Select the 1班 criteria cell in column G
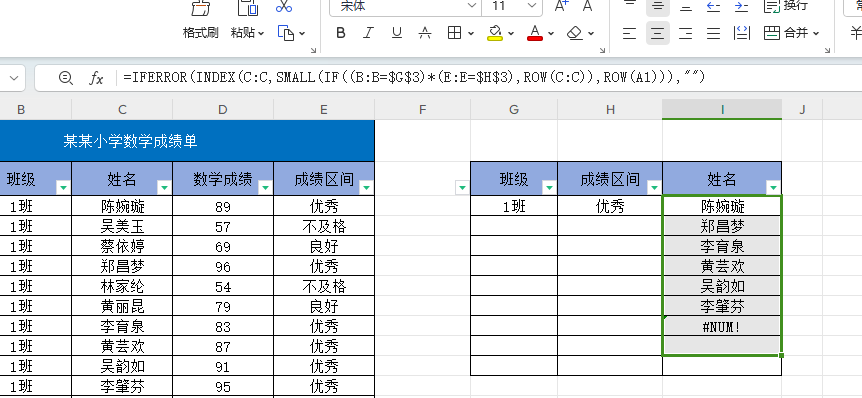 click(514, 206)
